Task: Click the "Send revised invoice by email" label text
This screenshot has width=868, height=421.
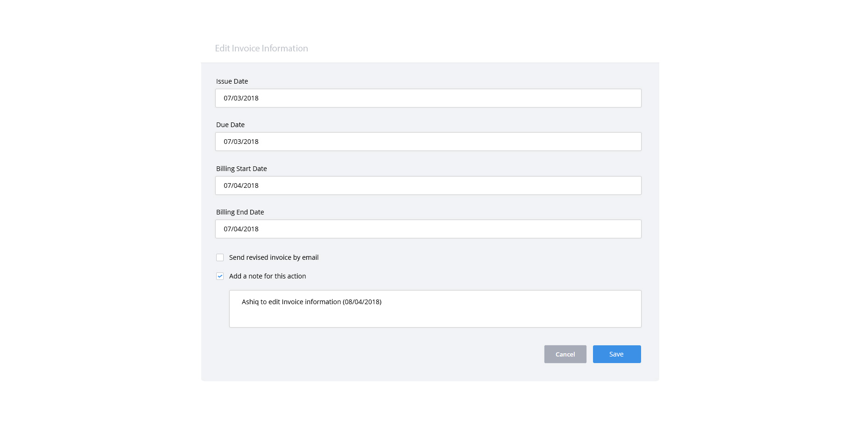Action: tap(274, 257)
